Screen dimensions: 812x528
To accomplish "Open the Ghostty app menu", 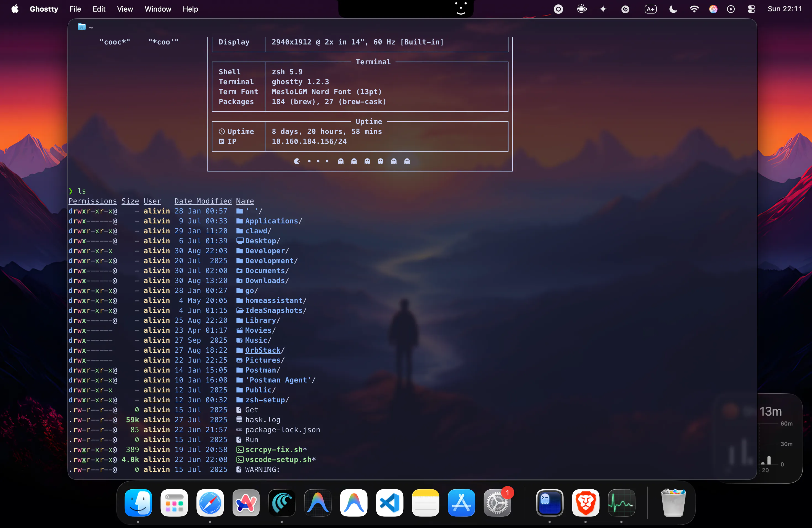I will coord(44,9).
